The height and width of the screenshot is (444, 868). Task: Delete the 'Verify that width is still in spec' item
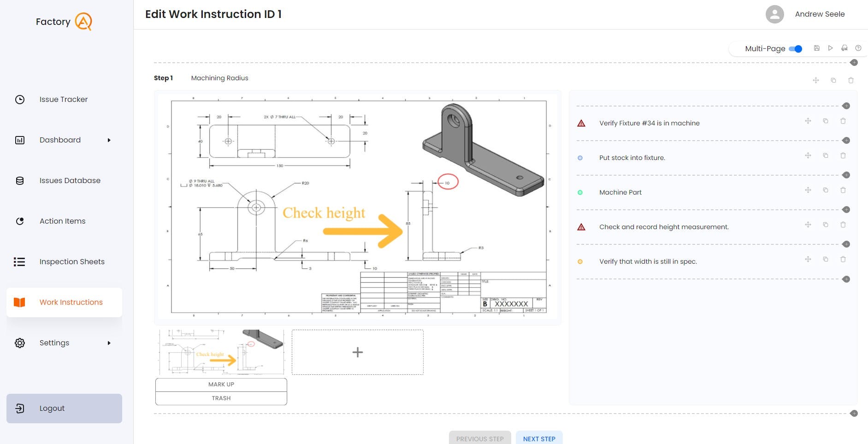843,259
